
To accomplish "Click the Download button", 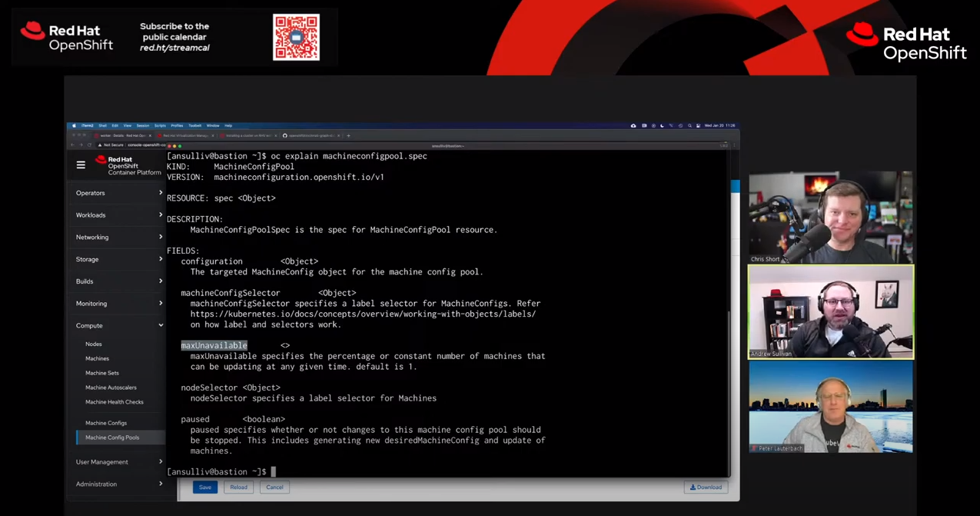I will [x=706, y=487].
